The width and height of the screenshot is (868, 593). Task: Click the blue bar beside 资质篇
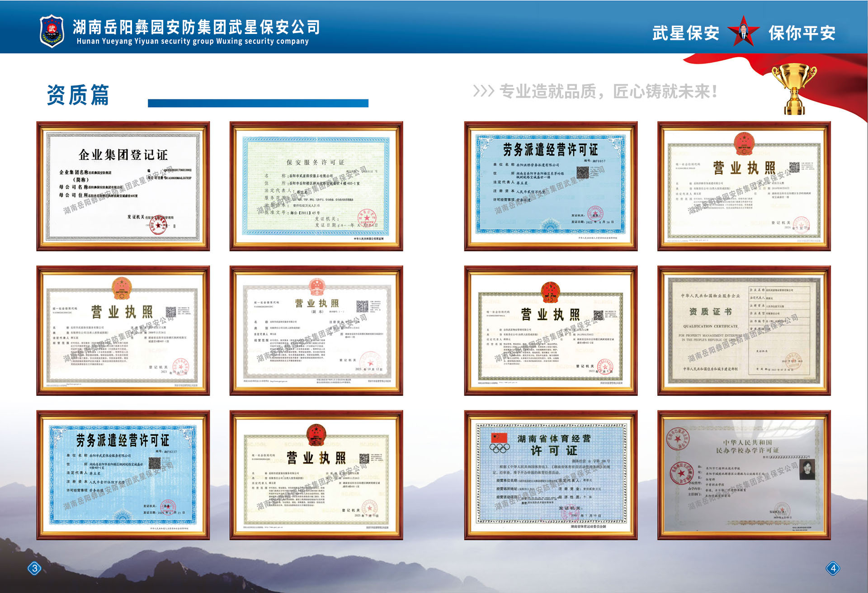(x=258, y=103)
